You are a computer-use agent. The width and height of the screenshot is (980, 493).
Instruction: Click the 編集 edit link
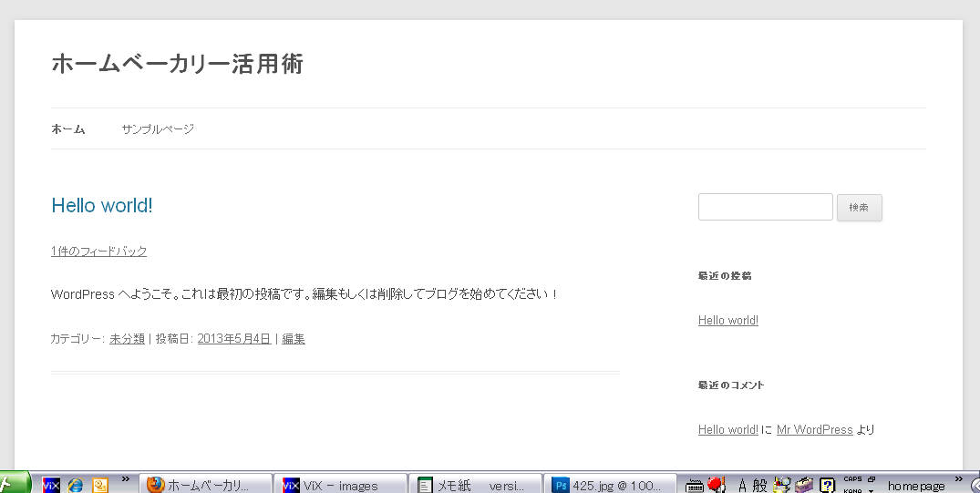click(x=294, y=339)
